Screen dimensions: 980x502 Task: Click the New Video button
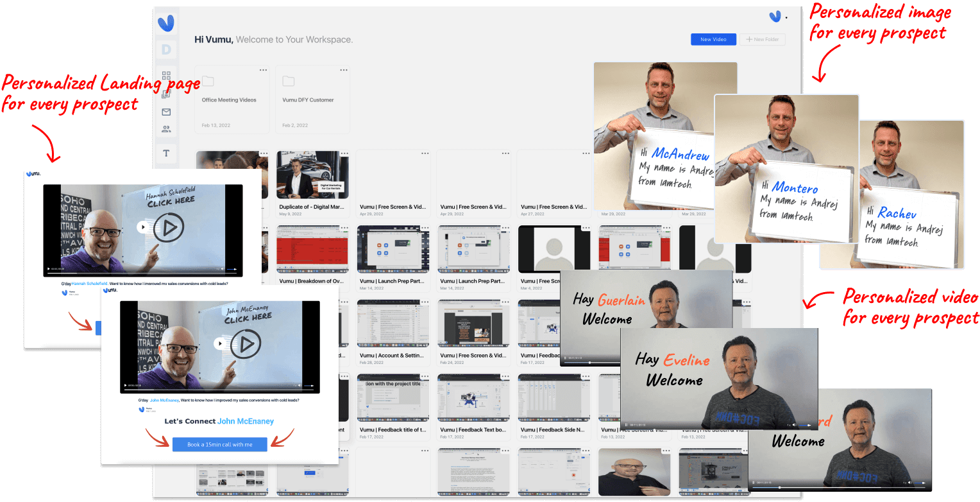[713, 39]
